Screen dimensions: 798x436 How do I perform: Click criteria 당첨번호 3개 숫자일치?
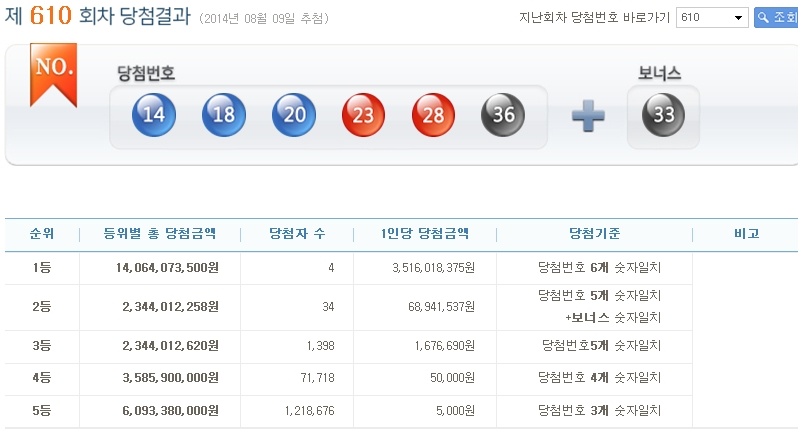coord(600,411)
